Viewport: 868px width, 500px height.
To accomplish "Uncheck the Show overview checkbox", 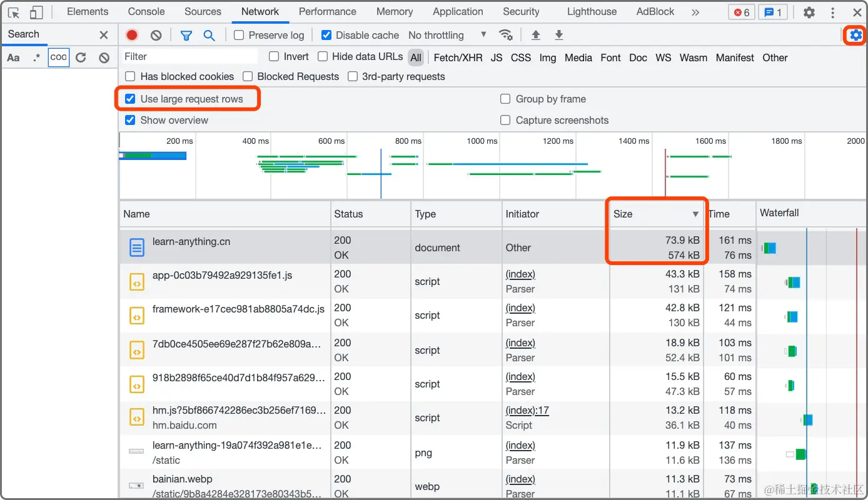I will coord(130,120).
